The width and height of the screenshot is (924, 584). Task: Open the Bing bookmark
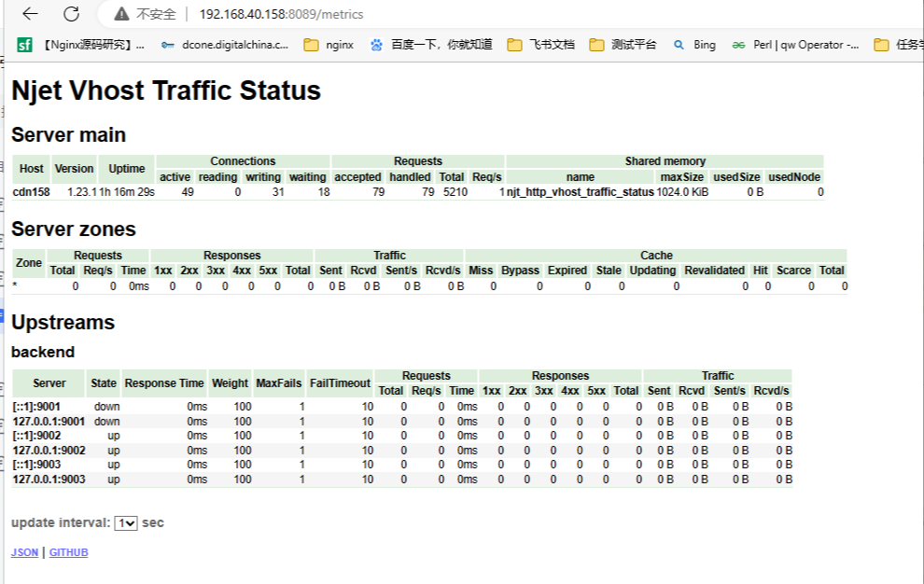(694, 45)
